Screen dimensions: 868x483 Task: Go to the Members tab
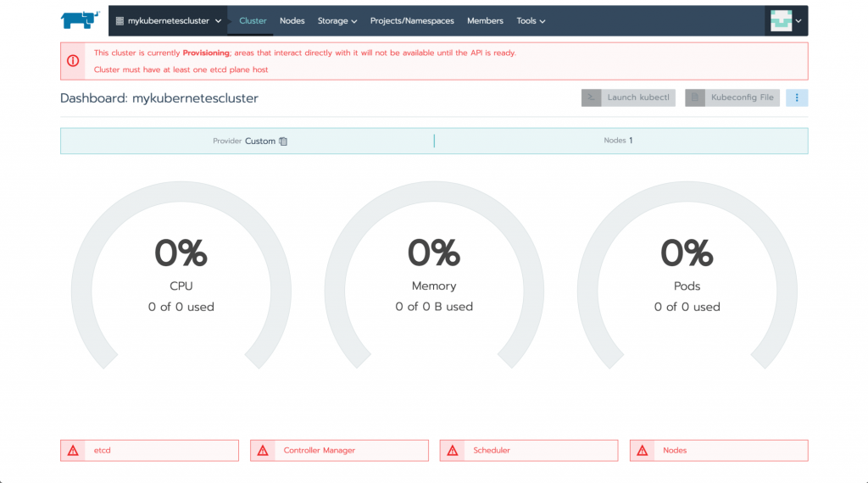[x=485, y=21]
